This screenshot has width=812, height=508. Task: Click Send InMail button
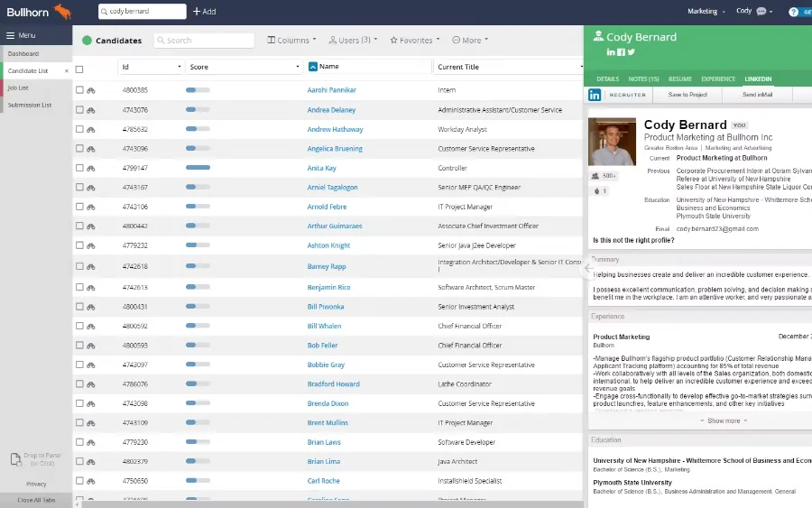point(757,95)
